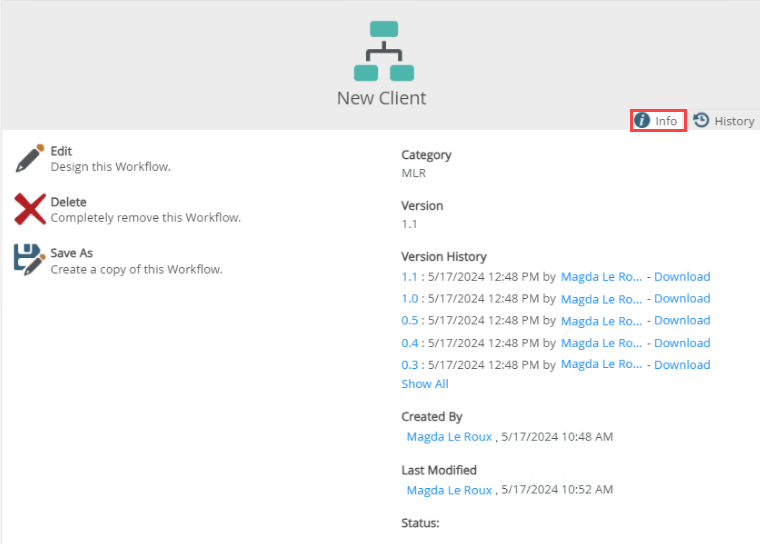Click Magda Le Ro... in version 1.0 row

(x=602, y=300)
